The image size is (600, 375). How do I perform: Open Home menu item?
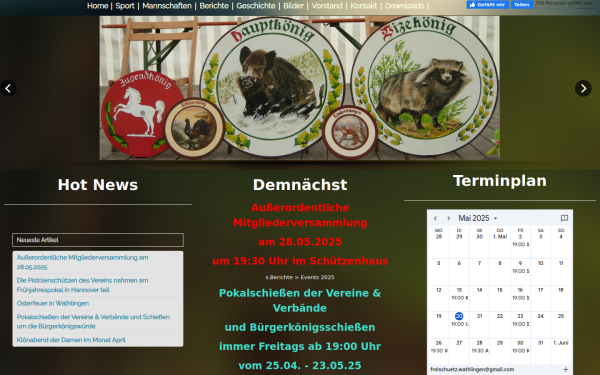point(98,6)
